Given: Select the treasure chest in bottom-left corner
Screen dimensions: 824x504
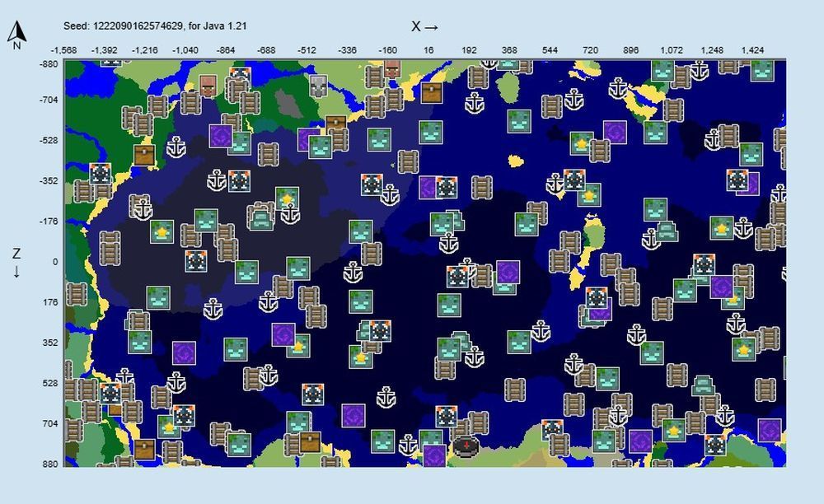Looking at the screenshot, I should point(144,449).
